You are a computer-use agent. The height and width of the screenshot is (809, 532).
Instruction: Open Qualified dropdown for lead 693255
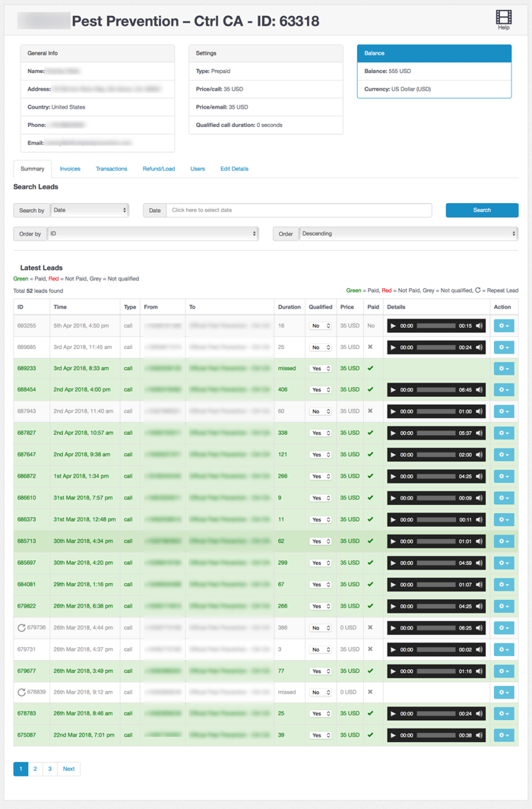coord(320,325)
